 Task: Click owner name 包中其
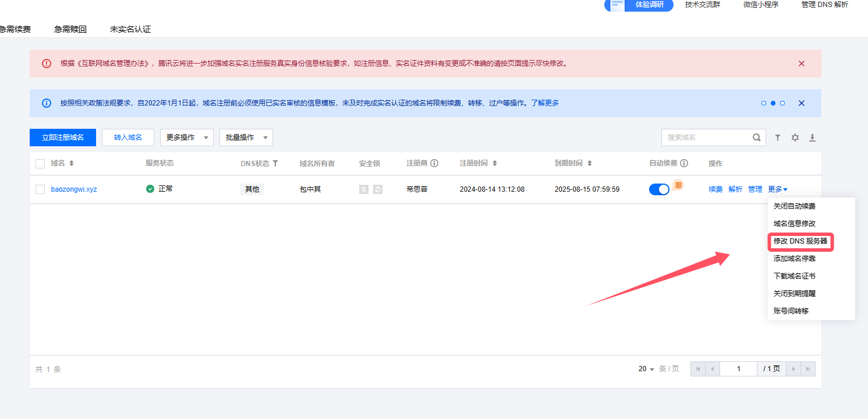tap(310, 189)
